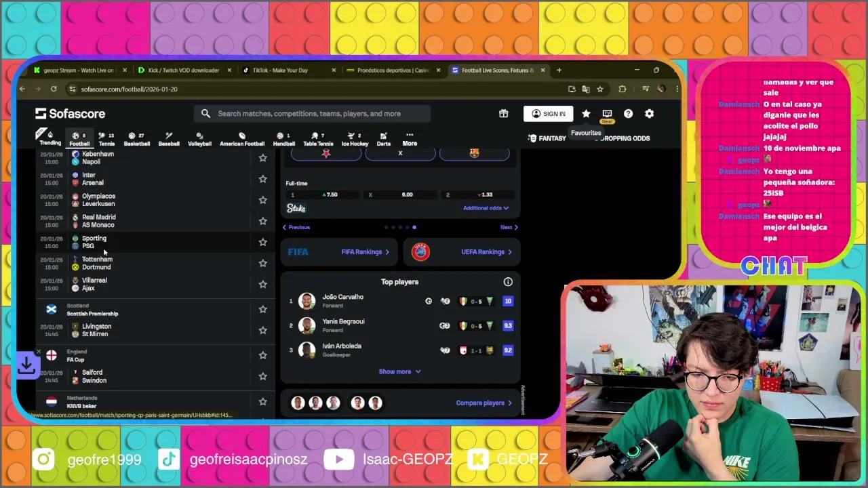The image size is (868, 488).
Task: Click the translate page icon in address bar
Action: (x=586, y=89)
